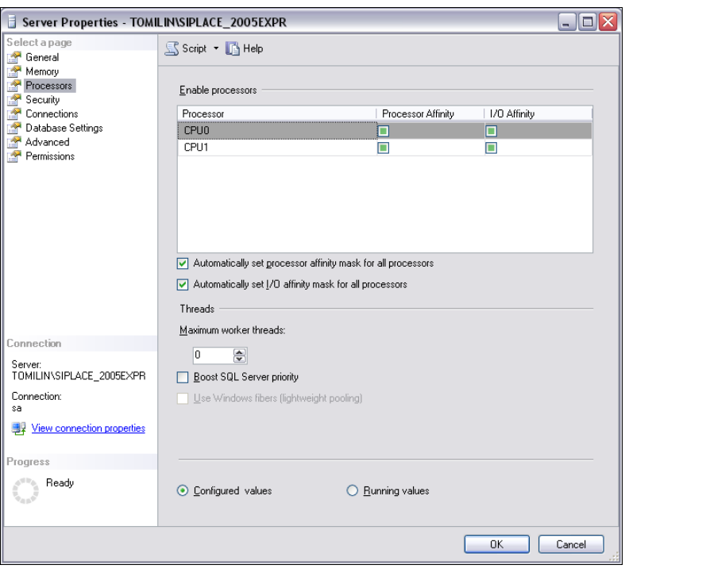Click the Advanced page icon
The image size is (710, 588).
point(14,142)
